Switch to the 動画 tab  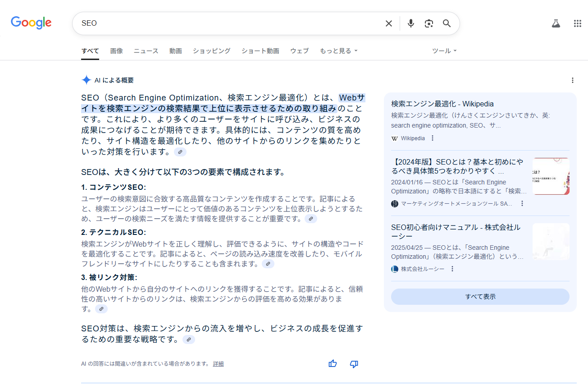[x=176, y=51]
